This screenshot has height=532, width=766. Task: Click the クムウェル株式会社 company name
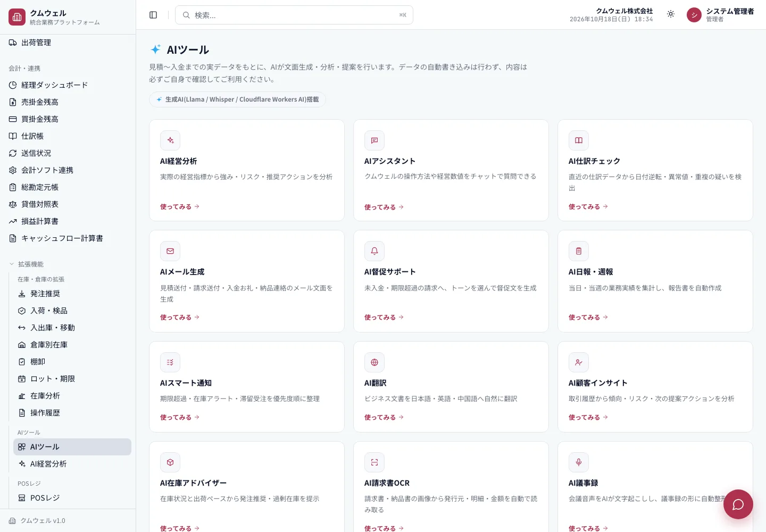[x=624, y=11]
